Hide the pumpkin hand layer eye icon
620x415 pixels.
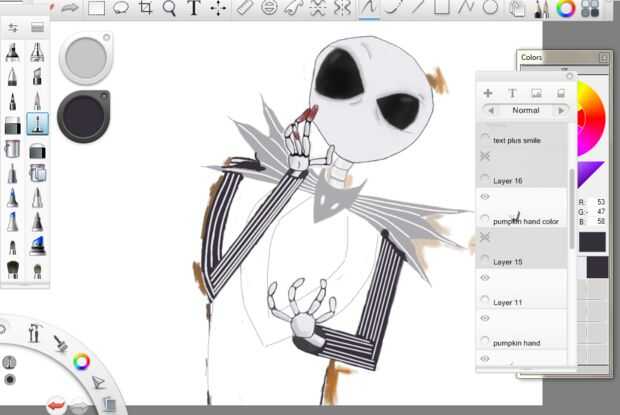coord(485,318)
